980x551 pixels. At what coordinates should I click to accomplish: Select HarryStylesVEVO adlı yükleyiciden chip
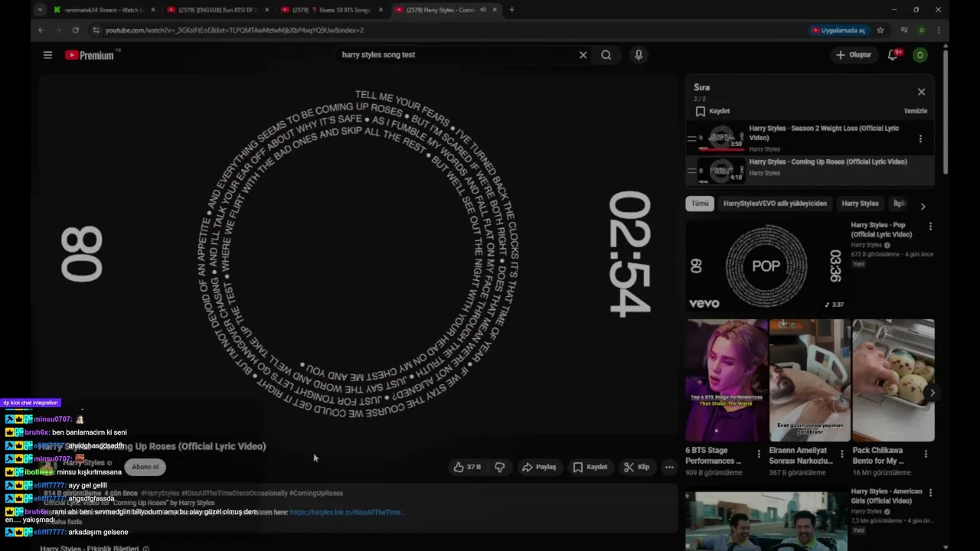pyautogui.click(x=775, y=204)
